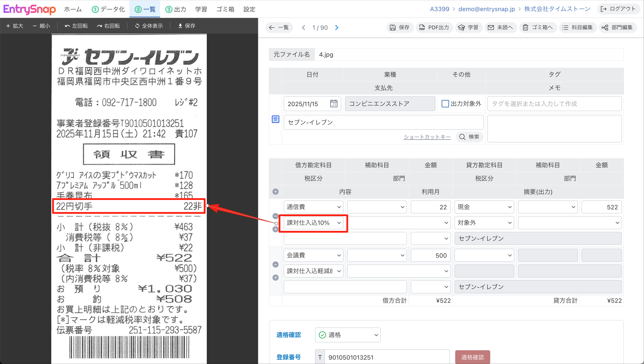Click the demo@entrysnap.jp breadcrumb link
644x364 pixels.
(x=486, y=9)
